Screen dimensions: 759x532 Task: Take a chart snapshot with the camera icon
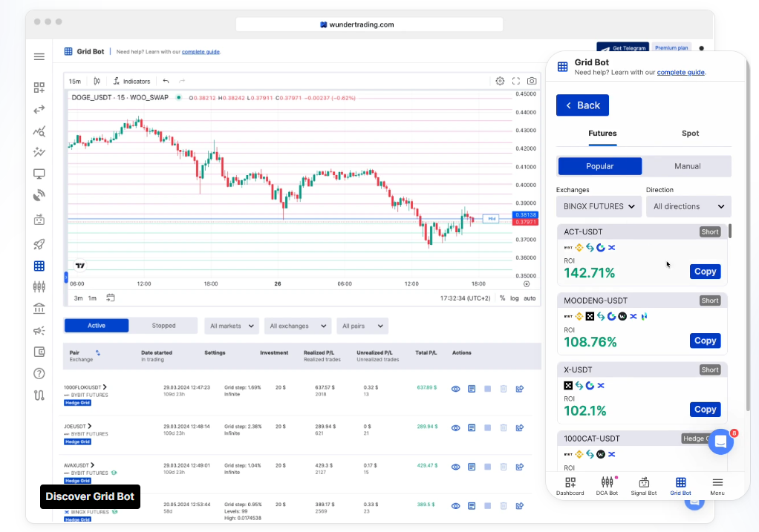(x=531, y=81)
